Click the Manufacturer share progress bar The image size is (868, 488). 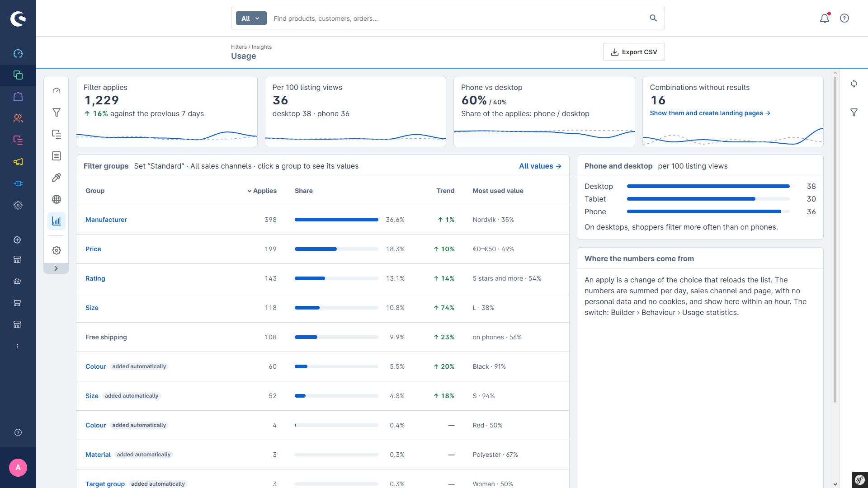[336, 220]
